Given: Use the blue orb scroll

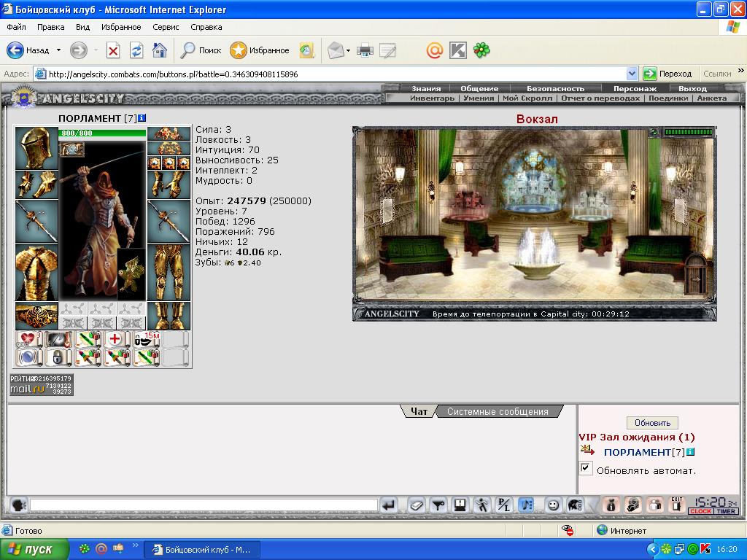Looking at the screenshot, I should [29, 357].
